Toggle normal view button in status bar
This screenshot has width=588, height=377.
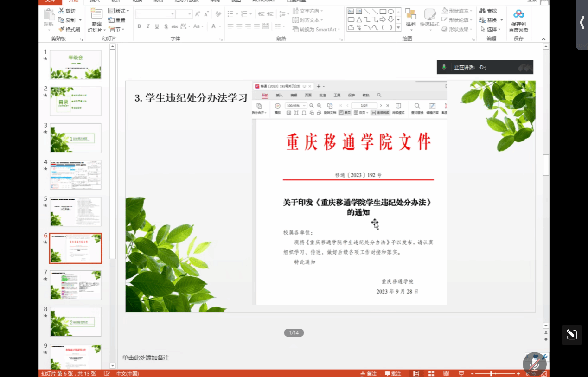coord(416,373)
